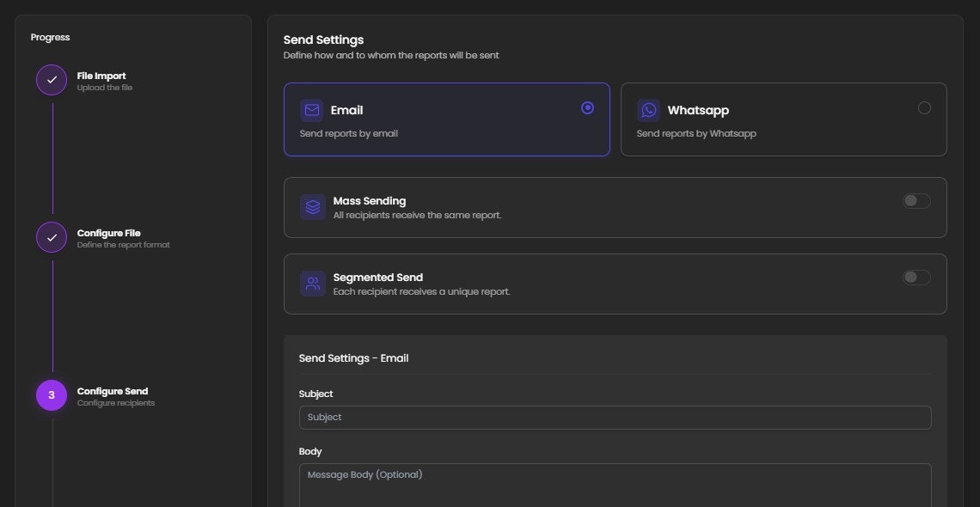980x507 pixels.
Task: Click the Message Body text area
Action: [615, 481]
